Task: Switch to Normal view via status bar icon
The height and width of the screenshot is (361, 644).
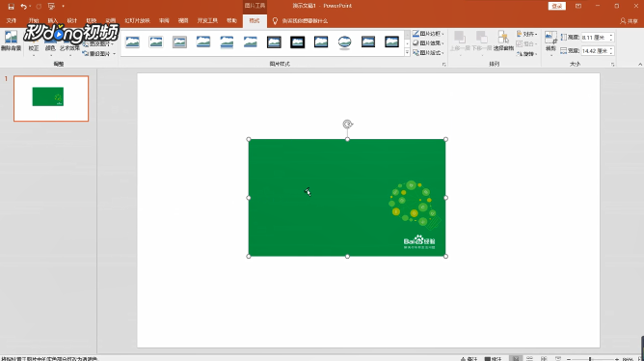Action: (x=516, y=358)
